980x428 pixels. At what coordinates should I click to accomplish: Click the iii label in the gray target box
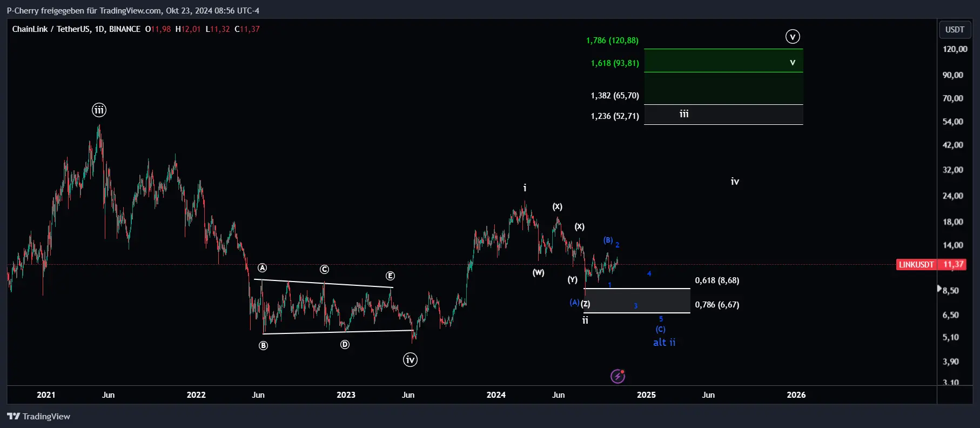pyautogui.click(x=684, y=113)
